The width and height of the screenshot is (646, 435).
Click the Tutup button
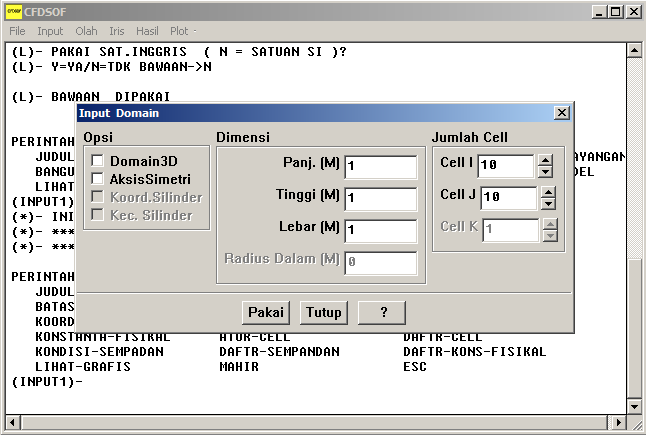[x=323, y=313]
